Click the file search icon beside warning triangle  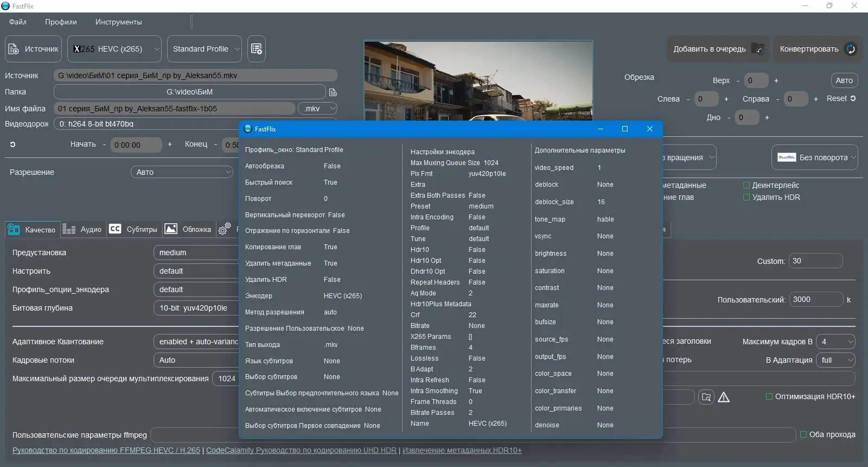(x=706, y=397)
